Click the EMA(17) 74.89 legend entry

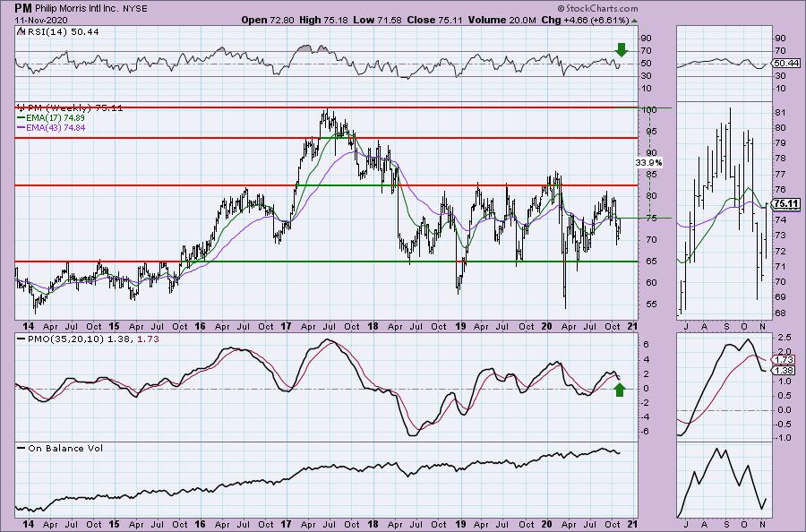pyautogui.click(x=56, y=117)
